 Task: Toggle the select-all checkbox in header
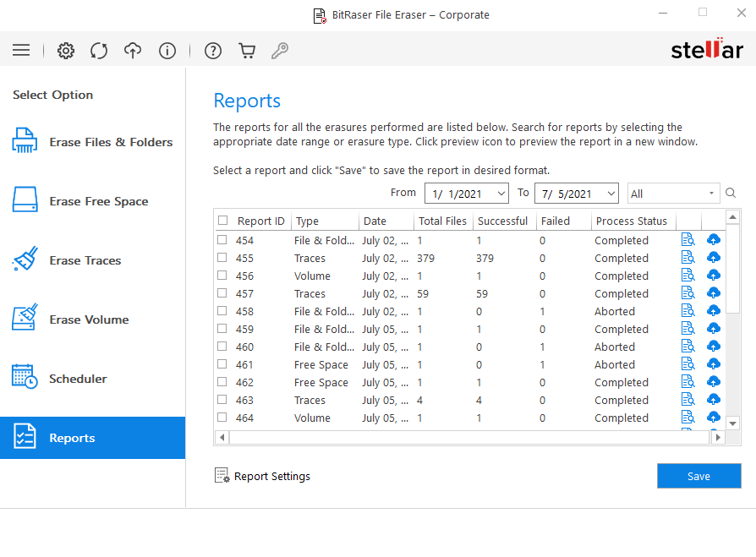pos(222,221)
